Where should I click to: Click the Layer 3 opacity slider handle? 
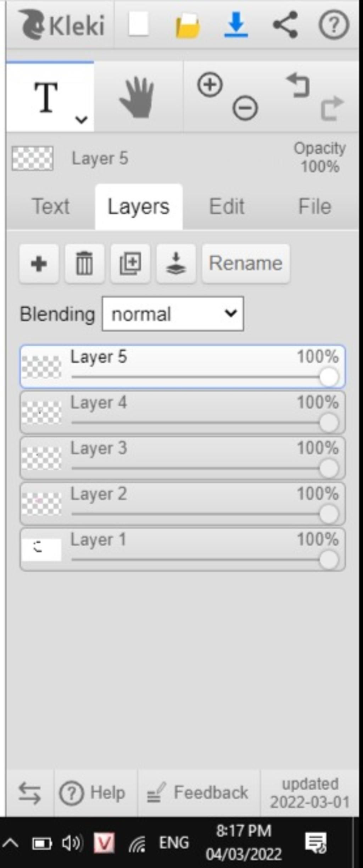(329, 468)
